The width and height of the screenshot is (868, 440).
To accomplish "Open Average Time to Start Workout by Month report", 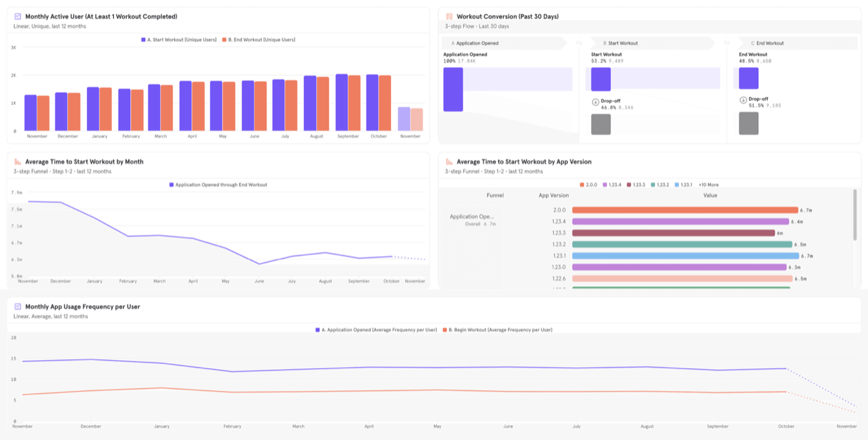I will click(84, 162).
